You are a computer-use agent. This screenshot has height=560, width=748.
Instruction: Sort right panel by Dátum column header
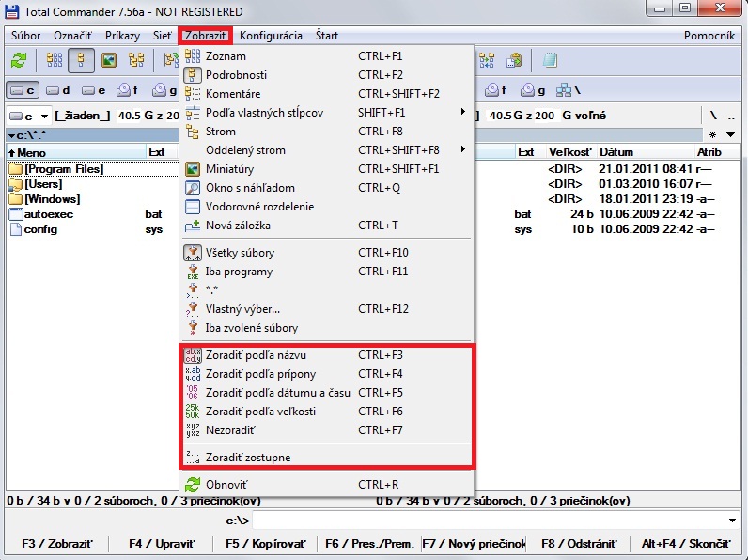pos(645,152)
